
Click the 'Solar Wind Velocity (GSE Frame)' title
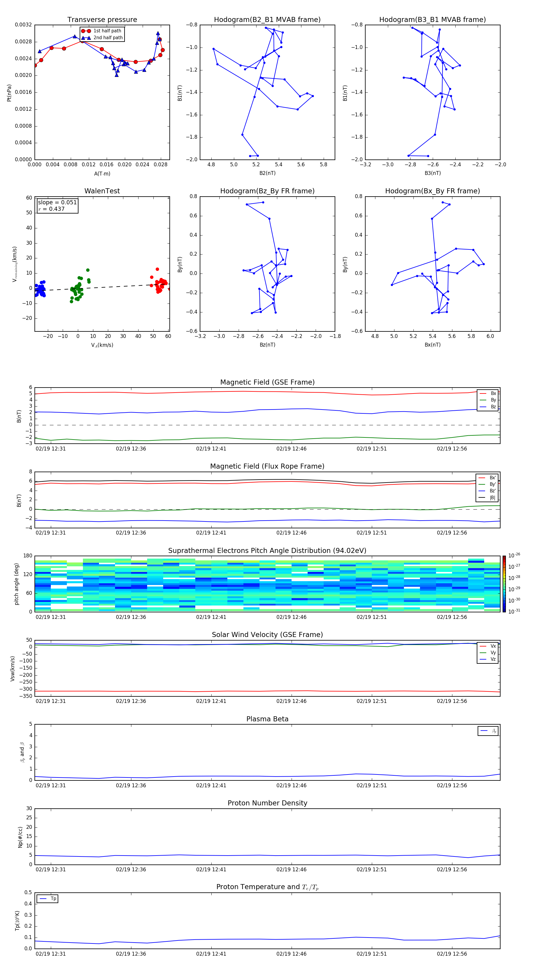pyautogui.click(x=267, y=635)
